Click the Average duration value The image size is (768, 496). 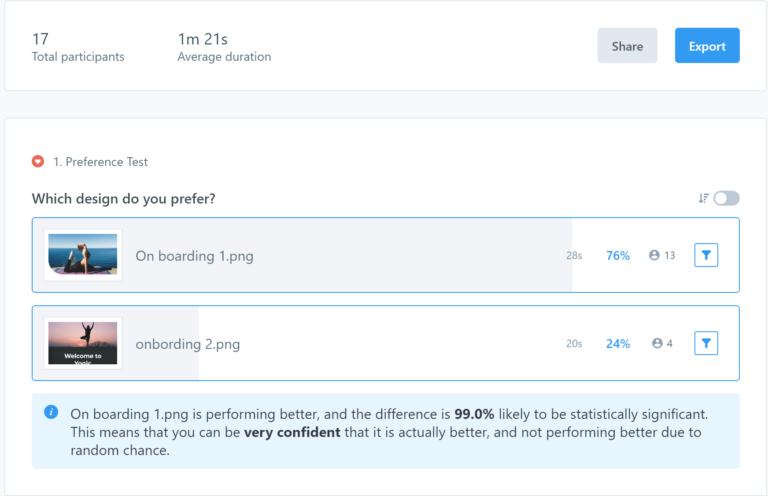(202, 39)
